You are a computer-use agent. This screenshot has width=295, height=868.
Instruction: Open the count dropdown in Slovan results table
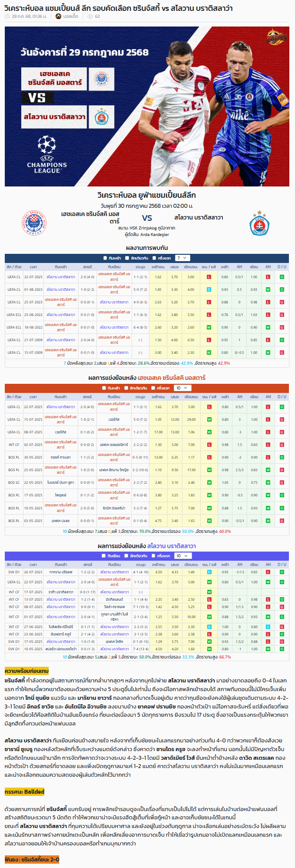[182, 556]
